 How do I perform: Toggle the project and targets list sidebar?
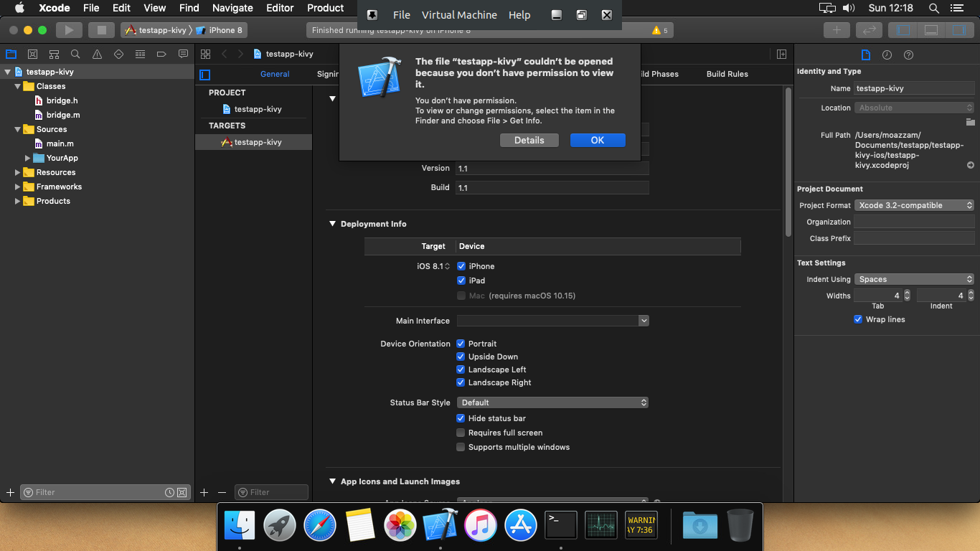click(x=205, y=74)
